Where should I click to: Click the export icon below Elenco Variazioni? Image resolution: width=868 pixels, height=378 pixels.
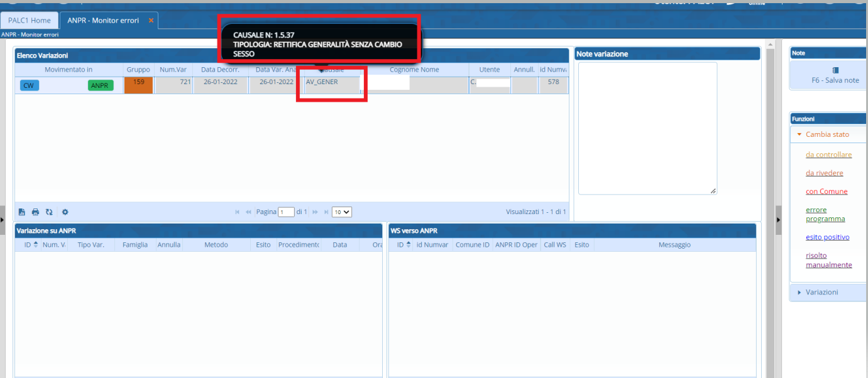point(22,212)
